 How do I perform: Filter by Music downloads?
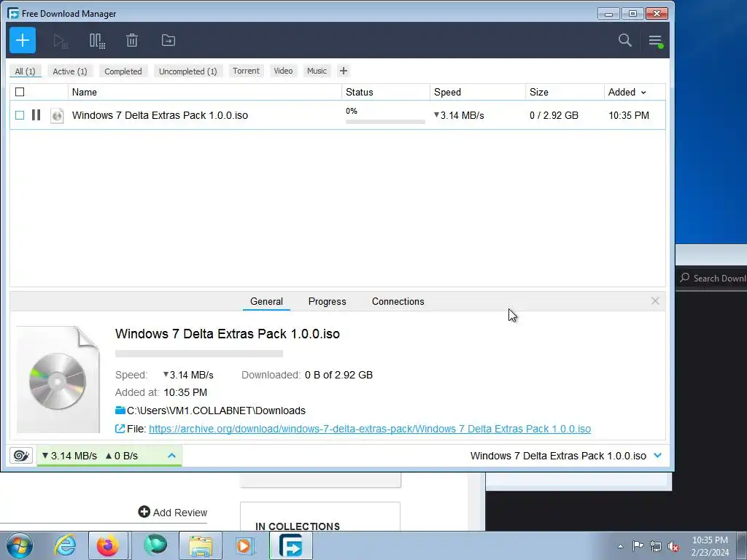tap(317, 71)
